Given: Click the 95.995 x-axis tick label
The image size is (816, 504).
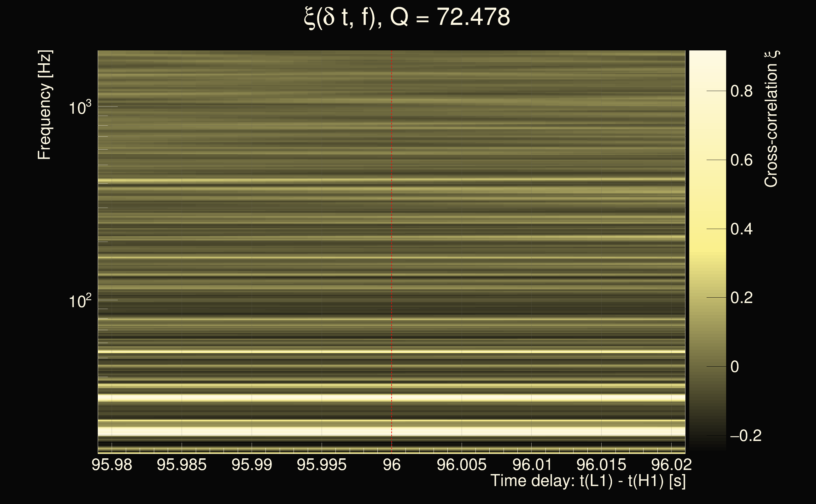Looking at the screenshot, I should click(322, 465).
